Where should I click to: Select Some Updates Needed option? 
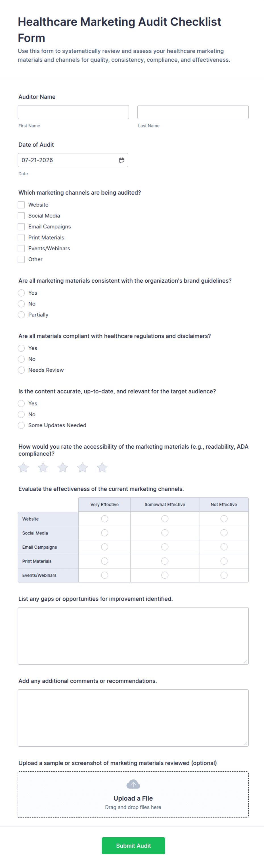coord(21,425)
